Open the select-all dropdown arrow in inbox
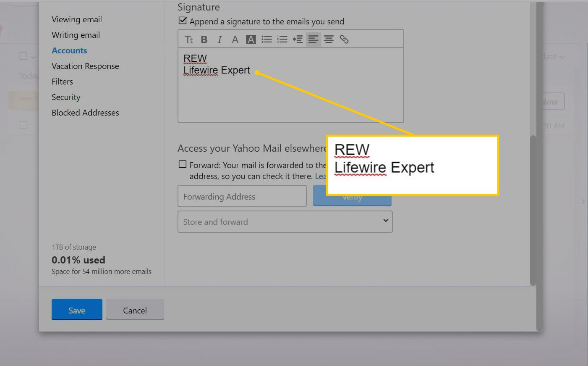This screenshot has height=366, width=588. click(x=33, y=57)
